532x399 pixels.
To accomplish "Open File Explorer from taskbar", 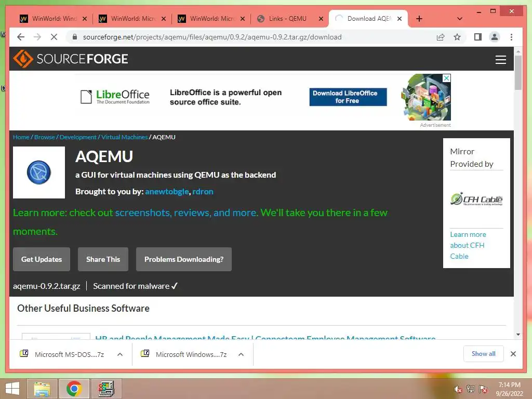I will coord(43,389).
